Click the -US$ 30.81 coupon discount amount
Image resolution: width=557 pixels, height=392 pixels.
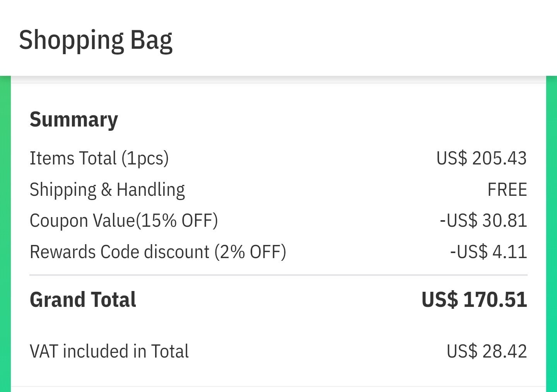pyautogui.click(x=483, y=221)
